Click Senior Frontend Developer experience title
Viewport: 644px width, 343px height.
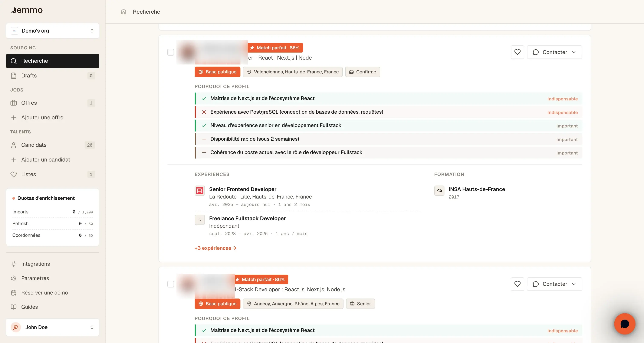[243, 189]
